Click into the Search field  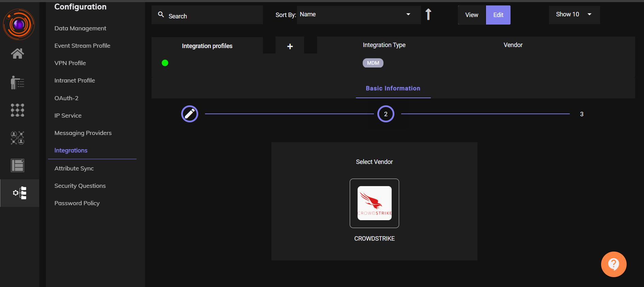click(207, 15)
